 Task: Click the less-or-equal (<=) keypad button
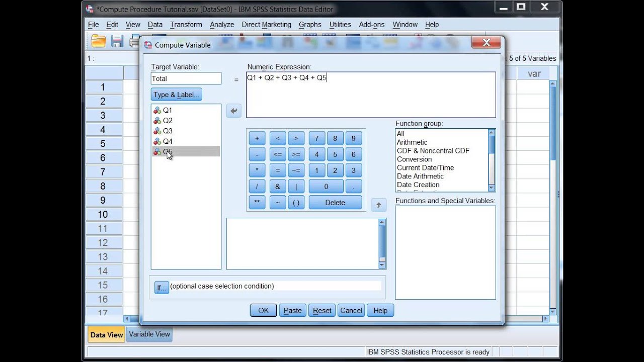(x=278, y=154)
